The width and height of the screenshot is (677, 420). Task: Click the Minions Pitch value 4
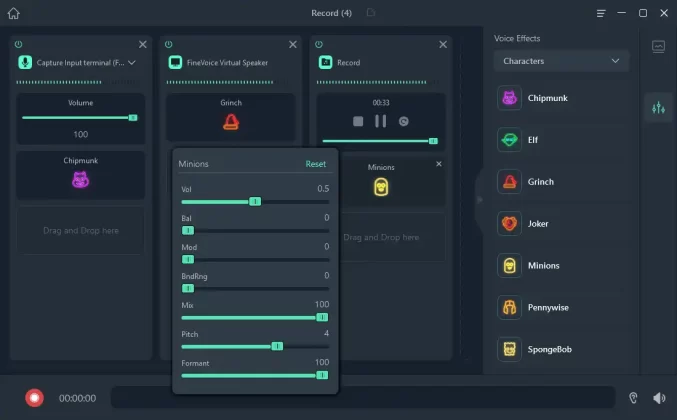pos(326,333)
